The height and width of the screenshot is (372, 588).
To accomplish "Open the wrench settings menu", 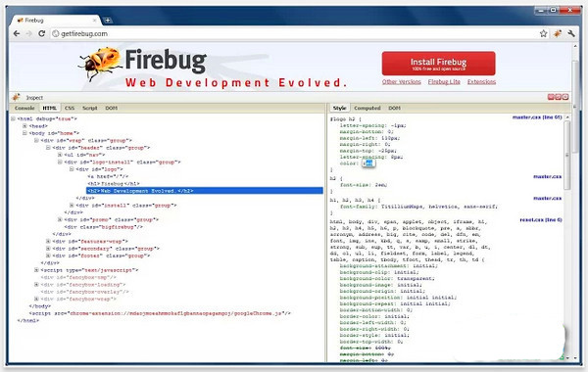I will (x=571, y=33).
